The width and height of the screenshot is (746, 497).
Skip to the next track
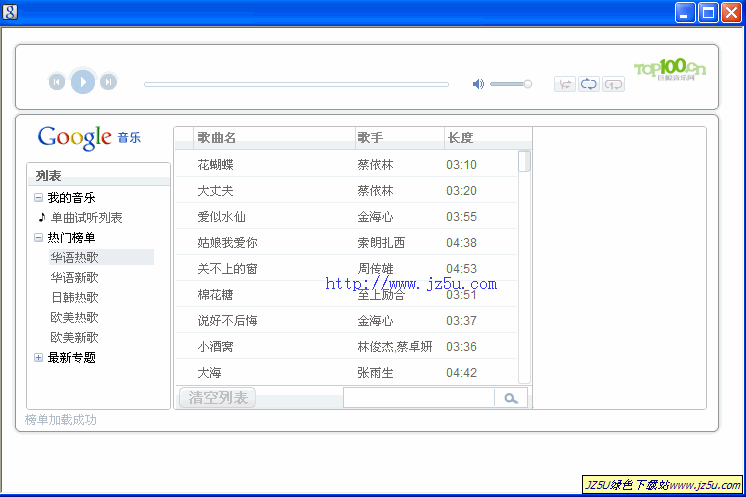tap(108, 82)
